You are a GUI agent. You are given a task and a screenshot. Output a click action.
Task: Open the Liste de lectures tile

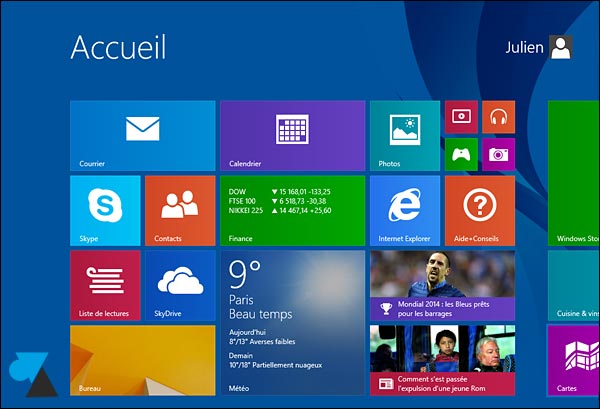(105, 285)
